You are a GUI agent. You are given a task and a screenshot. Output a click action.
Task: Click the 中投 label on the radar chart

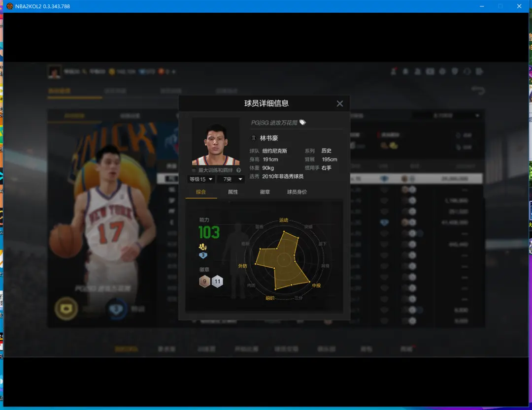point(316,285)
